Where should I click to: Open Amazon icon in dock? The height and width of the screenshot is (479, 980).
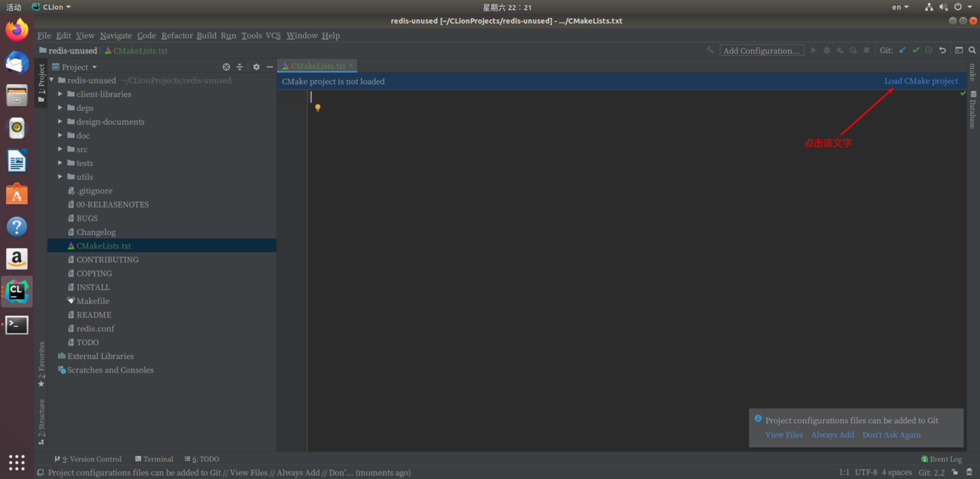(17, 259)
